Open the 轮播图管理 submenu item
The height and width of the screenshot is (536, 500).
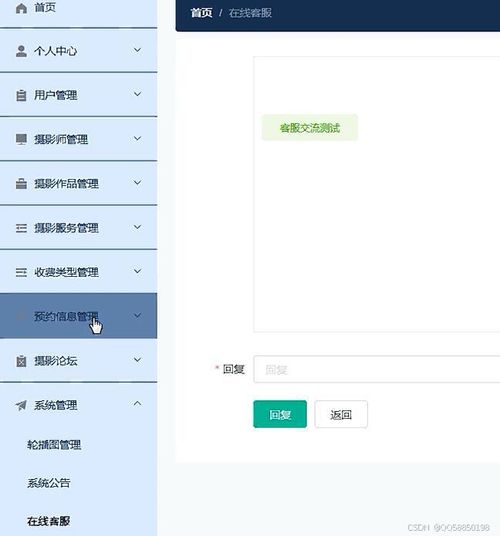click(x=54, y=445)
